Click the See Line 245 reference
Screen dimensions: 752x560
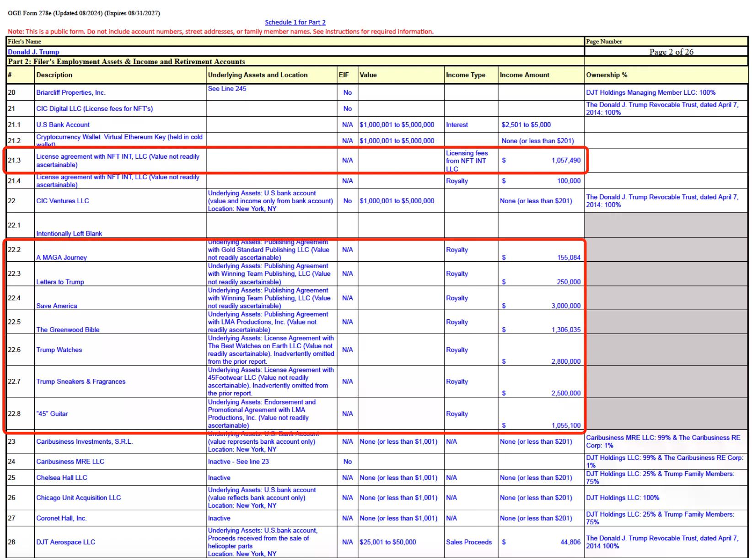click(x=227, y=89)
